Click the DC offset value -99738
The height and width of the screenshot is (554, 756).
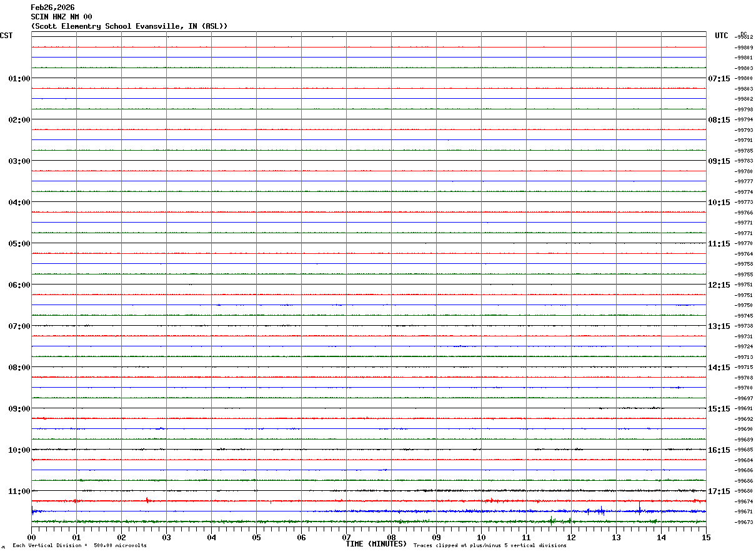[x=744, y=326]
